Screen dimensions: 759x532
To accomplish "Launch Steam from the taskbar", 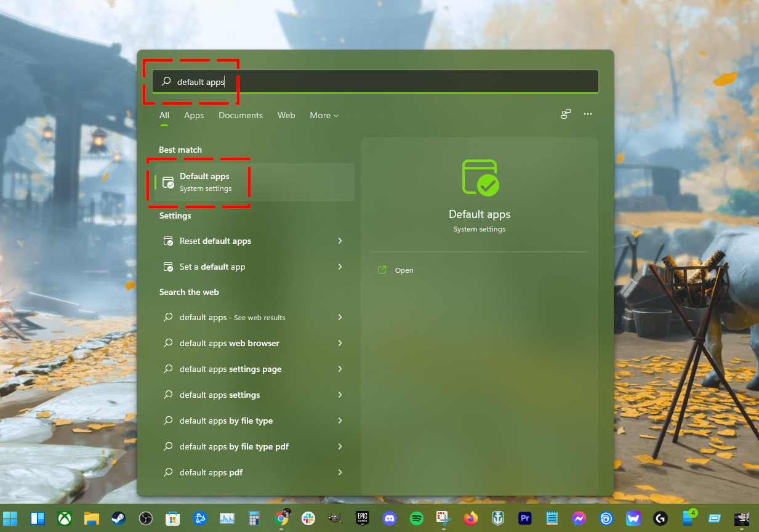I will (119, 518).
